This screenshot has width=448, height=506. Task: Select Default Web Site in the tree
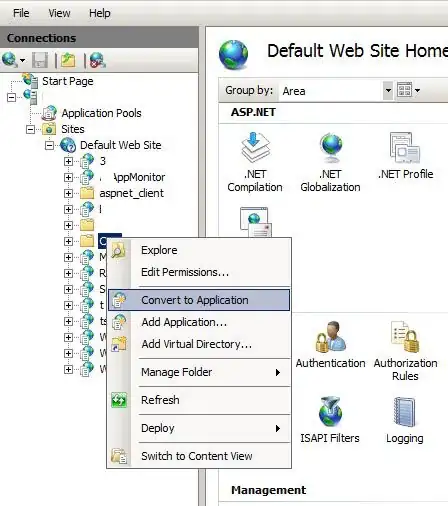click(121, 145)
